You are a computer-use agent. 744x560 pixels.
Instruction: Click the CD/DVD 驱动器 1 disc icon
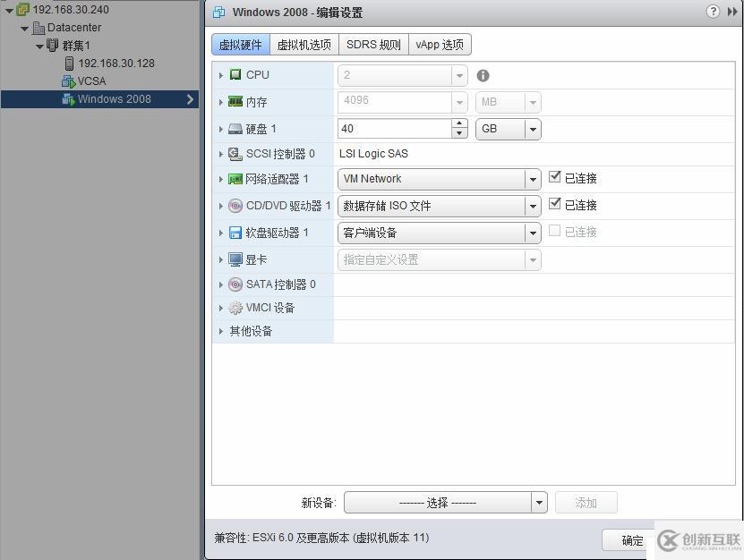tap(234, 205)
